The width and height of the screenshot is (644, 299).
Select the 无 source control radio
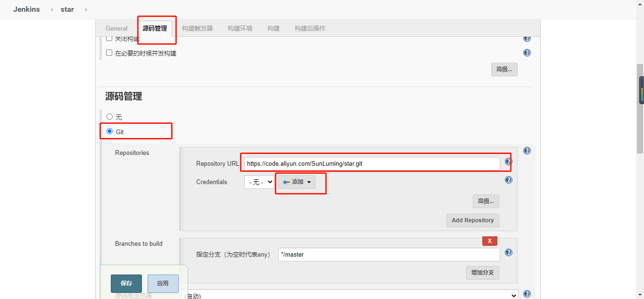(x=110, y=116)
